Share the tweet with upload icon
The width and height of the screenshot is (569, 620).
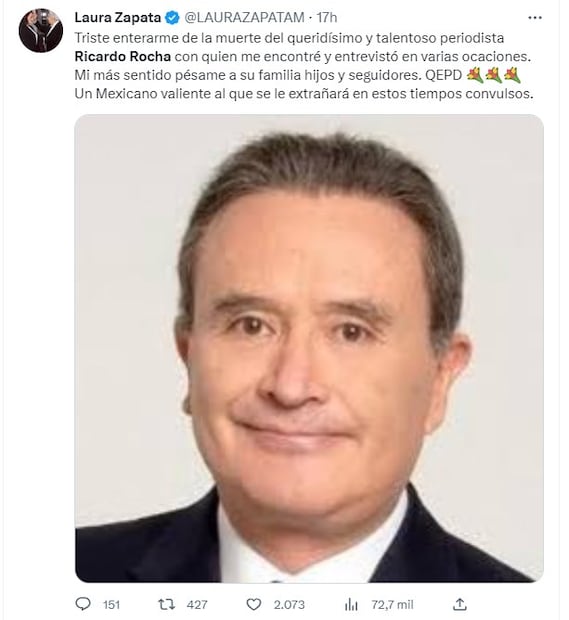(459, 604)
